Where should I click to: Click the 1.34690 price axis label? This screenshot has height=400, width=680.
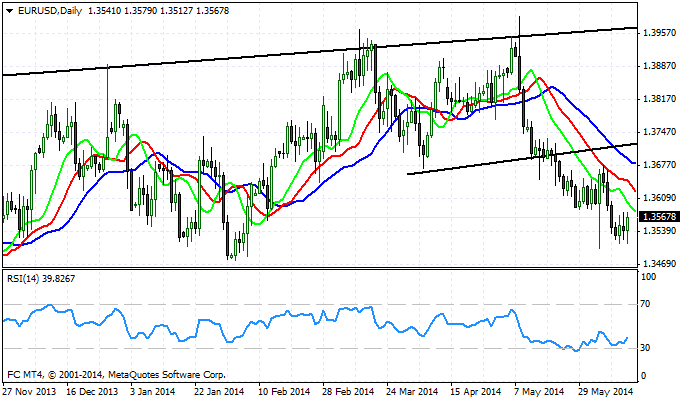coord(660,264)
